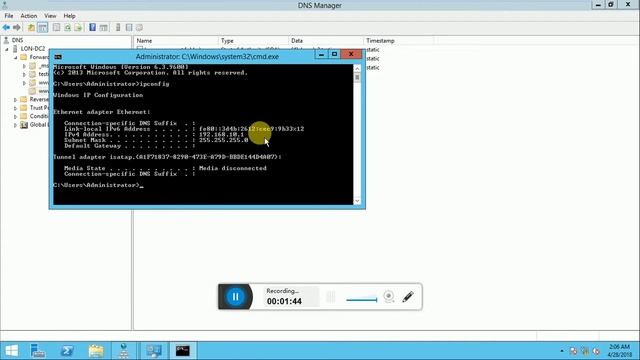Click the cmd window system menu icon
Image resolution: width=640 pixels, height=360 pixels.
tap(58, 57)
